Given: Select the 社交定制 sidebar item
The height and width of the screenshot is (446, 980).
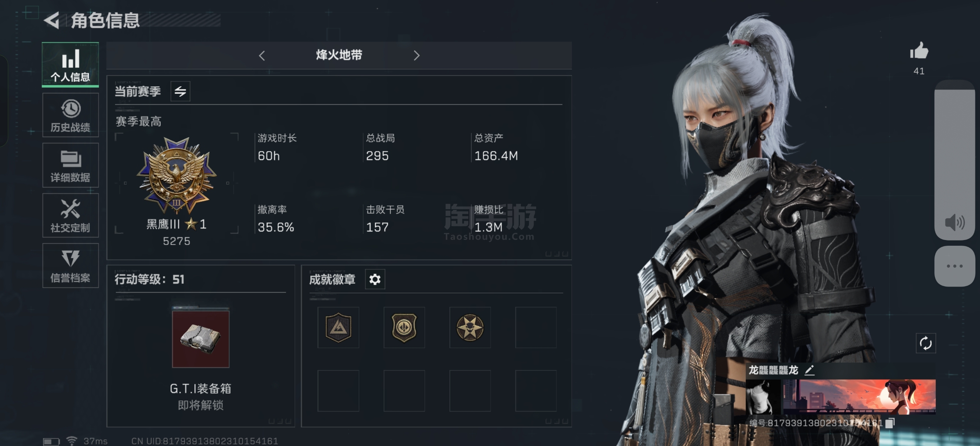Looking at the screenshot, I should (x=70, y=216).
